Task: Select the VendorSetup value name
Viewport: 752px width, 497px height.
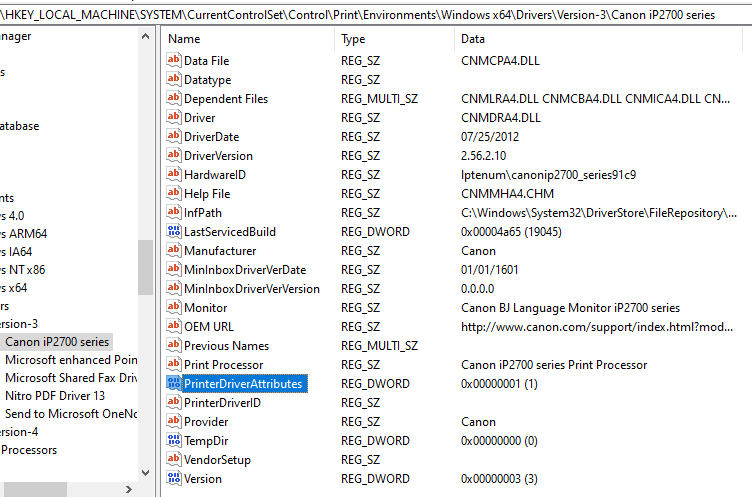Action: coord(217,460)
